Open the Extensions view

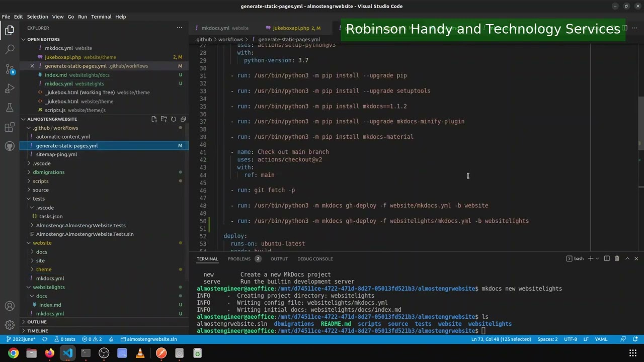point(10,127)
